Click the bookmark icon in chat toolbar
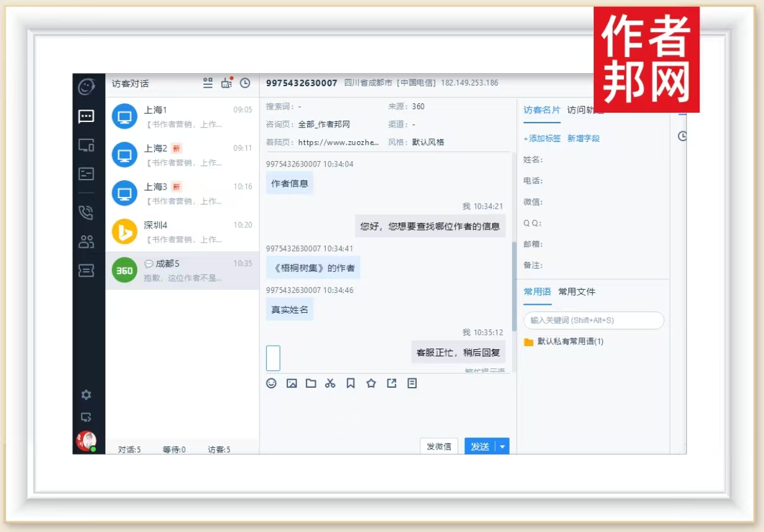The image size is (764, 532). tap(350, 383)
